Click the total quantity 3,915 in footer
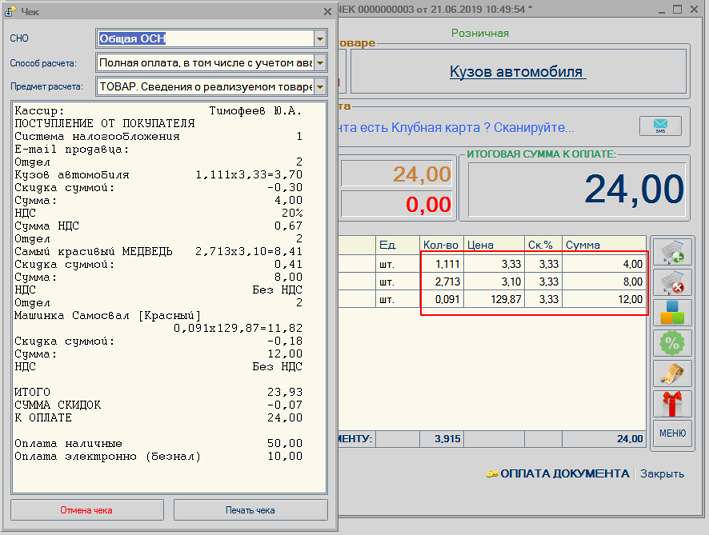 (x=442, y=439)
